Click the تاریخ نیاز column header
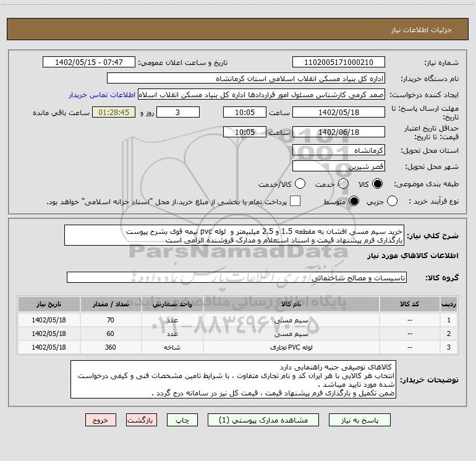This screenshot has width=476, height=461. point(49,304)
